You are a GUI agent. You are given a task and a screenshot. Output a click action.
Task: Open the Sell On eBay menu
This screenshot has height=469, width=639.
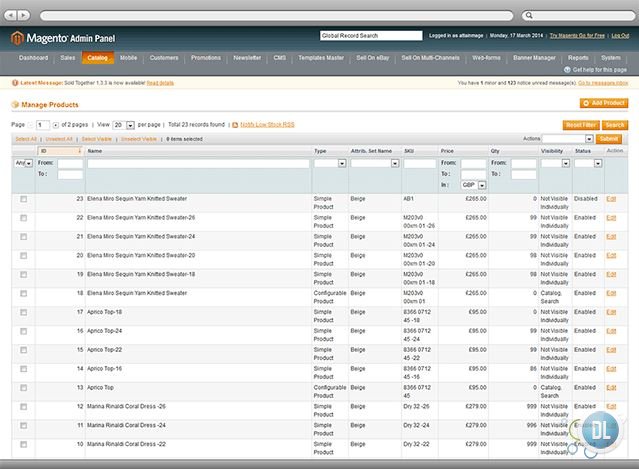coord(374,58)
